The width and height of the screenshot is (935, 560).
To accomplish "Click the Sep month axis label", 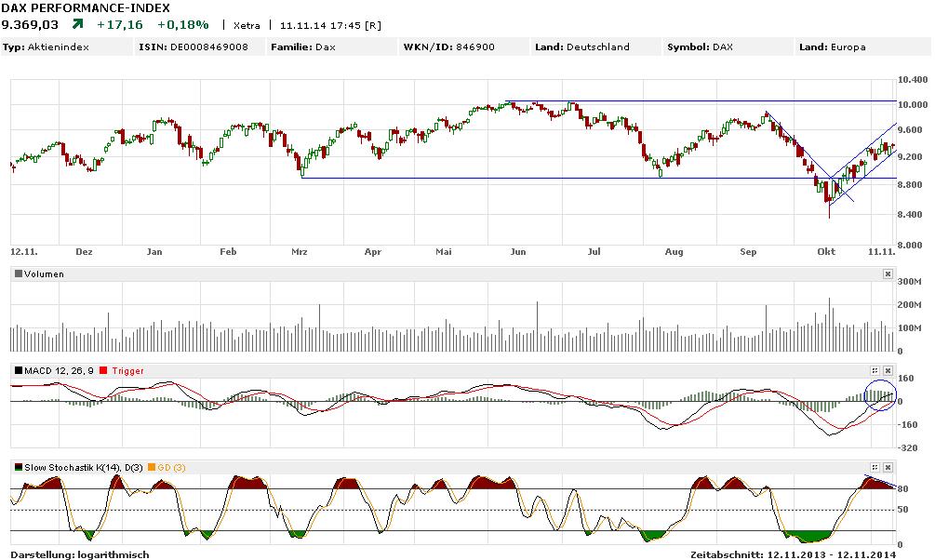I will pos(748,252).
